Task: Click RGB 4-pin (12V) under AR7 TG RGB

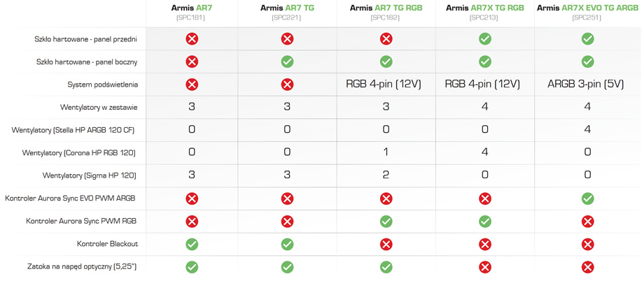Action: [x=385, y=85]
